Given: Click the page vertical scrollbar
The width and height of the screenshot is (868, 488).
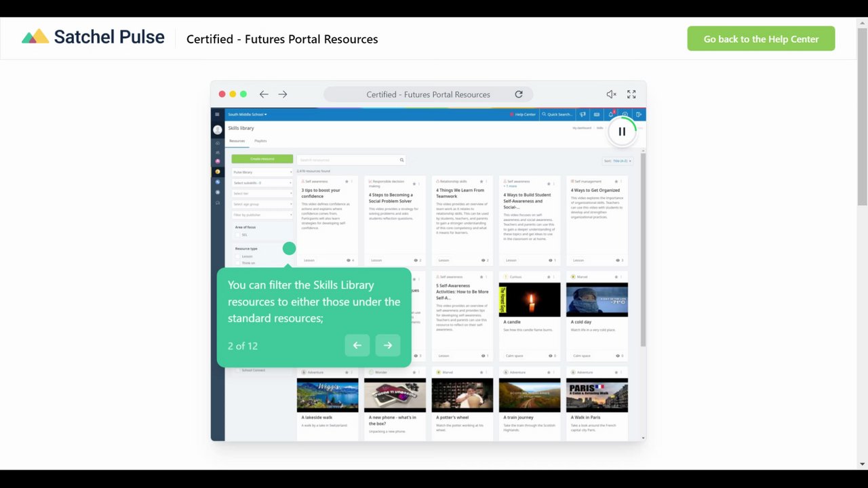Looking at the screenshot, I should pyautogui.click(x=863, y=117).
